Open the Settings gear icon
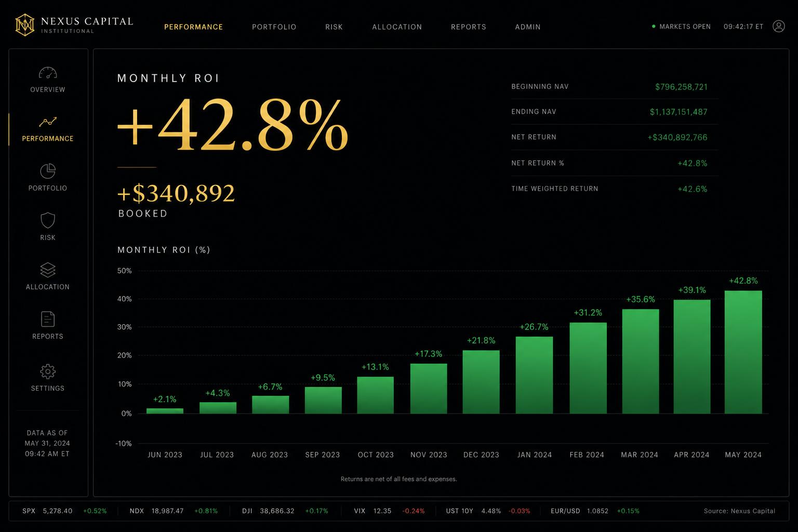Image resolution: width=798 pixels, height=532 pixels. point(48,371)
